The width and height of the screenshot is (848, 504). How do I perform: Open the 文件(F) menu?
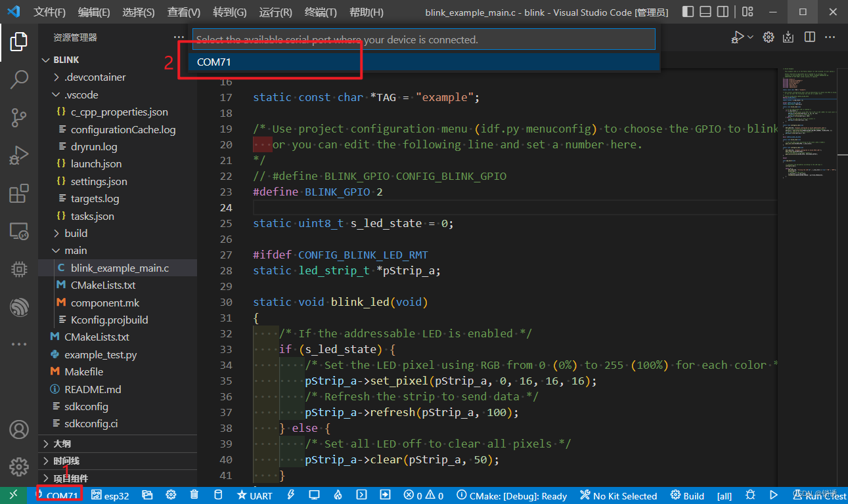pos(50,12)
